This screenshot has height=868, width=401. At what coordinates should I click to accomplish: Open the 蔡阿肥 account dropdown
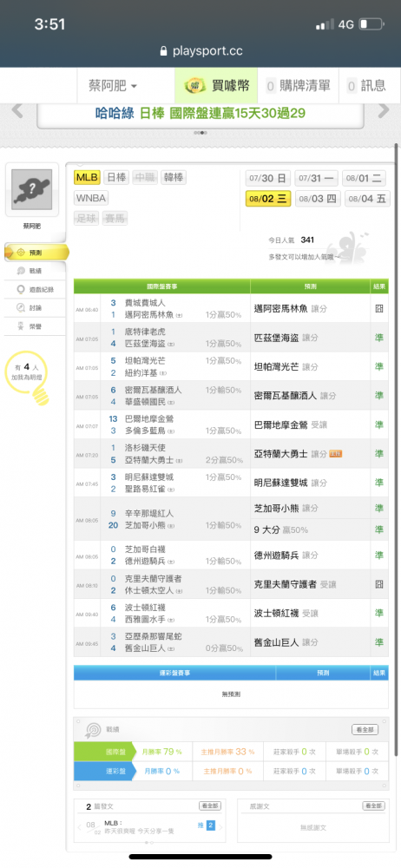tap(113, 86)
